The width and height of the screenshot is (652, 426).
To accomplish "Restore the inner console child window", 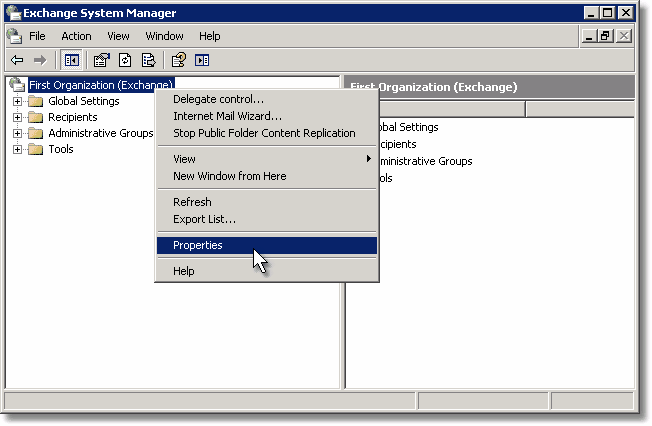I will click(x=605, y=36).
